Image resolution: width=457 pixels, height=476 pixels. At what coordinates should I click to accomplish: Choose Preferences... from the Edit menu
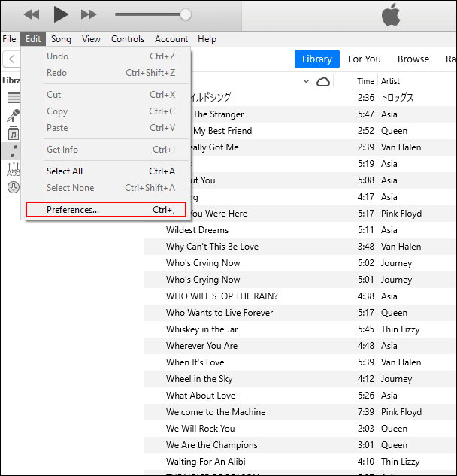106,210
